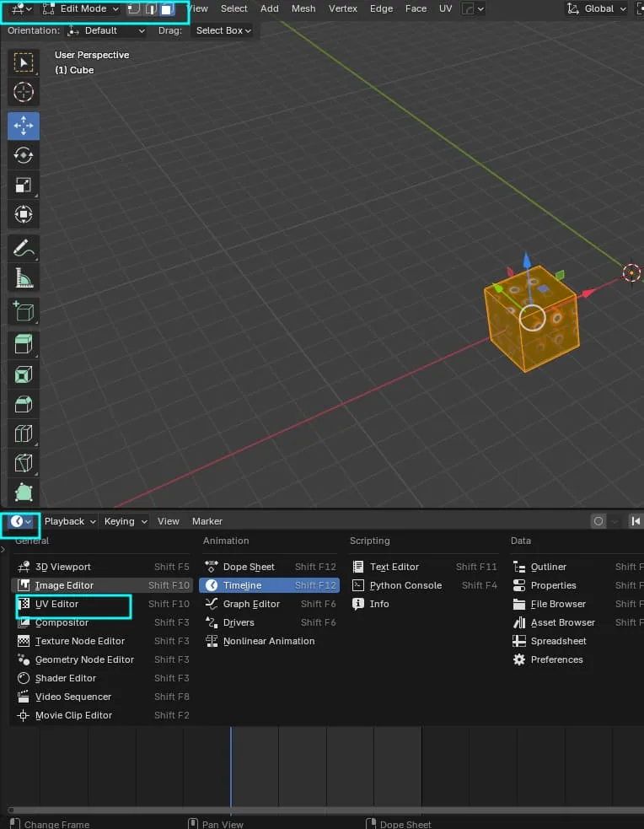Choose Dope Sheet editor
Viewport: 644px width, 829px height.
[x=270, y=567]
